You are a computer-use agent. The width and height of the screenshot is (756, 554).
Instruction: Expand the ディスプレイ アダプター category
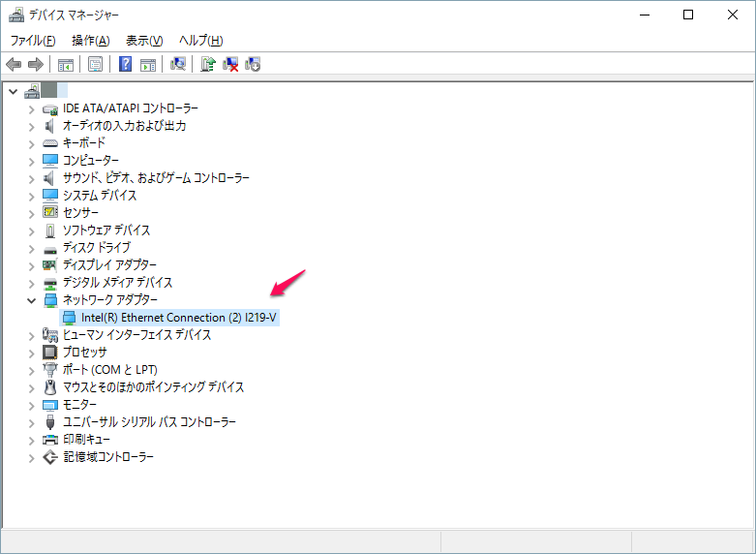tap(31, 265)
